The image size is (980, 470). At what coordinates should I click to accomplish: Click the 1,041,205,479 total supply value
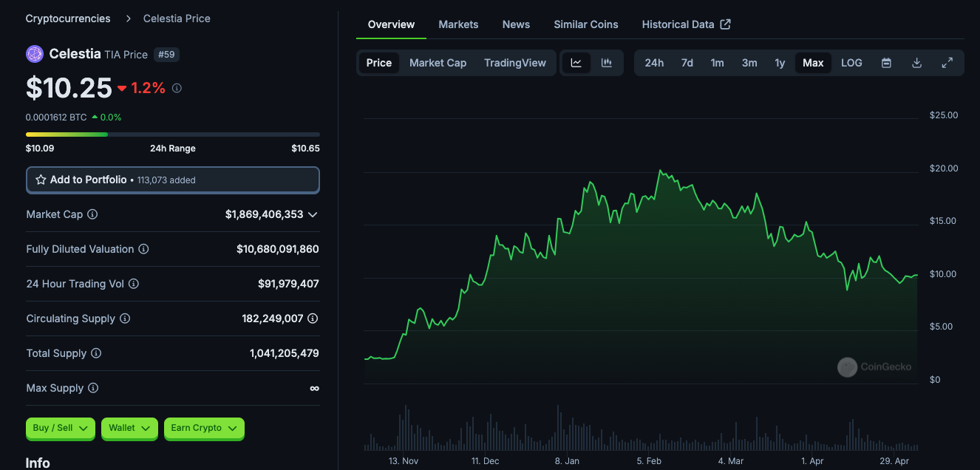point(285,353)
